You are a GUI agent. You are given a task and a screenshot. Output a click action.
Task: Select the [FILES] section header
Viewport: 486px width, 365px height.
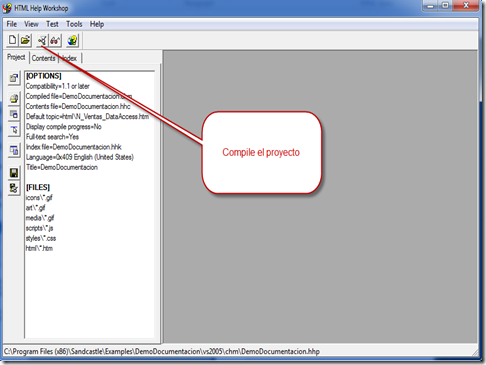pyautogui.click(x=38, y=187)
